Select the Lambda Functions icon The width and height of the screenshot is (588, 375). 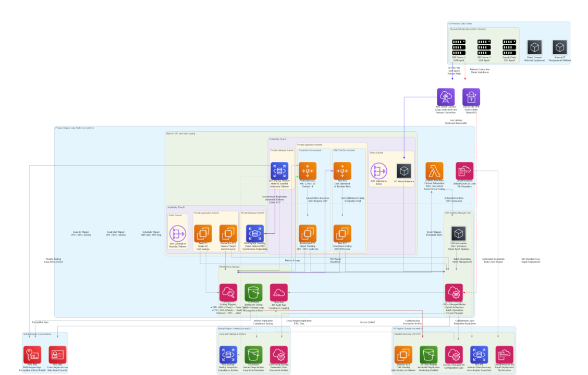[x=434, y=171]
